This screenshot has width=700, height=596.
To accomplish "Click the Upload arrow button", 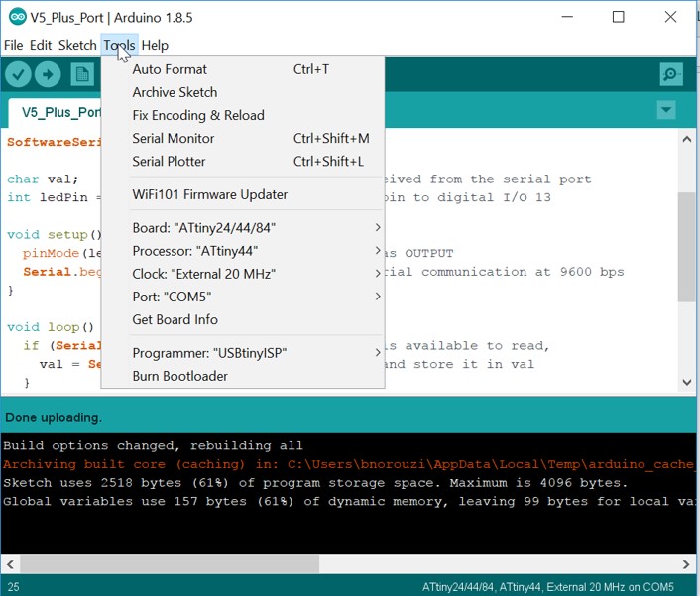I will tap(48, 74).
